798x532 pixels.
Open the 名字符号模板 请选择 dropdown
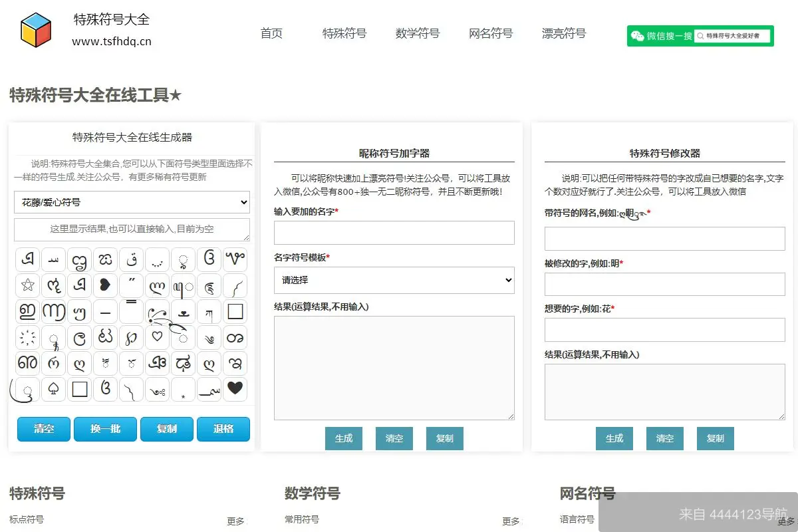point(394,280)
